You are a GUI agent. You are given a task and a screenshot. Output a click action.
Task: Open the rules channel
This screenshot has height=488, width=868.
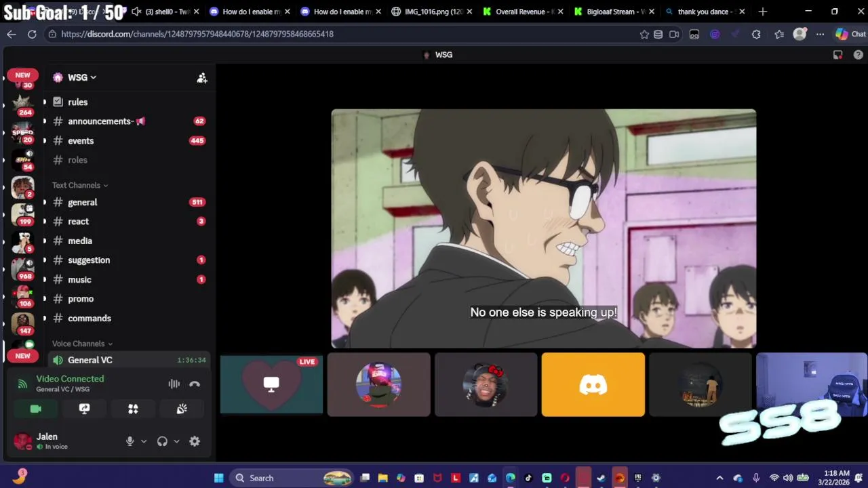point(128,102)
